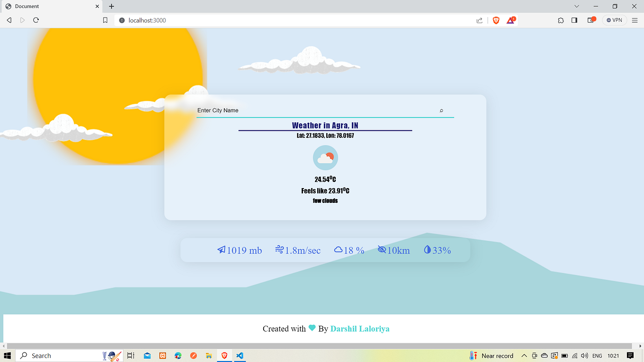Click the search magnifier in the city field
This screenshot has height=362, width=644.
pos(441,110)
